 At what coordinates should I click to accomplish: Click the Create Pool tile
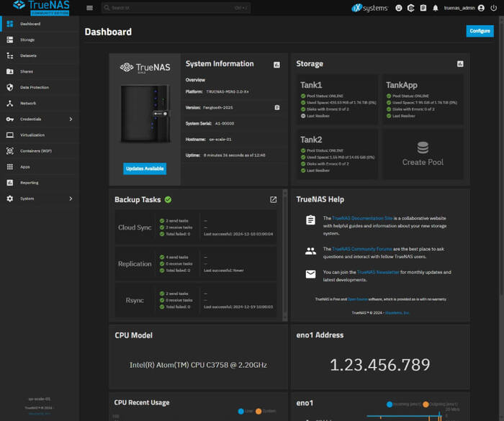[423, 154]
